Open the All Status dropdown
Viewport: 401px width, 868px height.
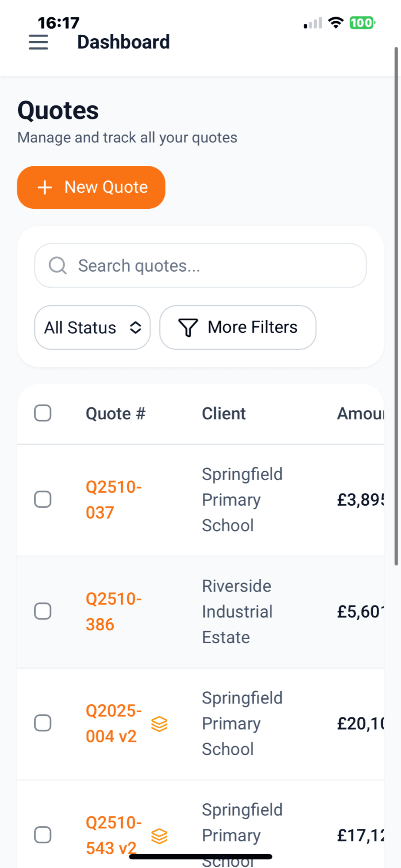[x=93, y=328]
